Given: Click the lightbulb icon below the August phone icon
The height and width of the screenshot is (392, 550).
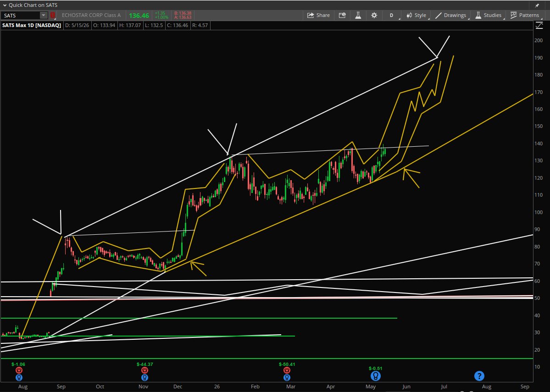Looking at the screenshot, I should coord(19,378).
